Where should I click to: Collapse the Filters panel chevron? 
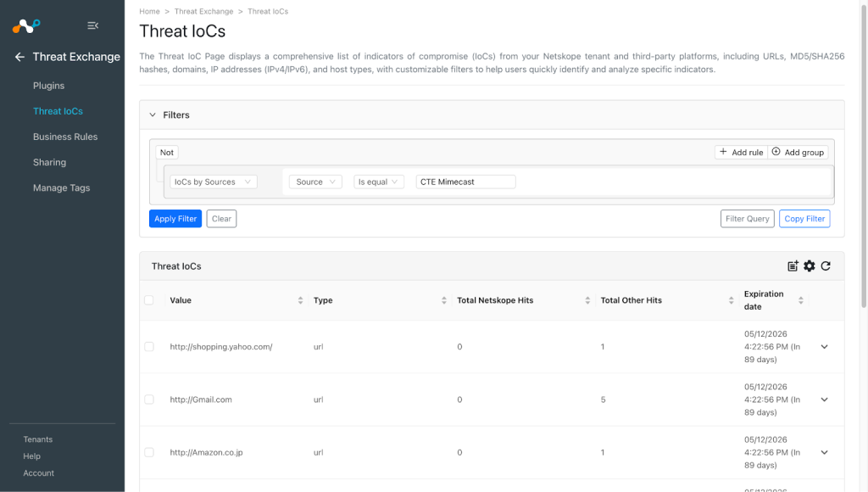pyautogui.click(x=153, y=115)
